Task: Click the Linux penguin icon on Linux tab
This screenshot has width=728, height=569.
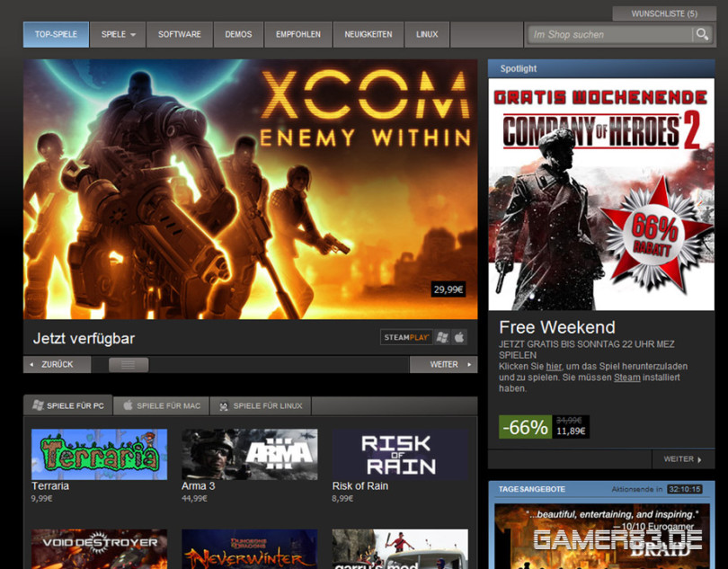Action: [x=224, y=406]
